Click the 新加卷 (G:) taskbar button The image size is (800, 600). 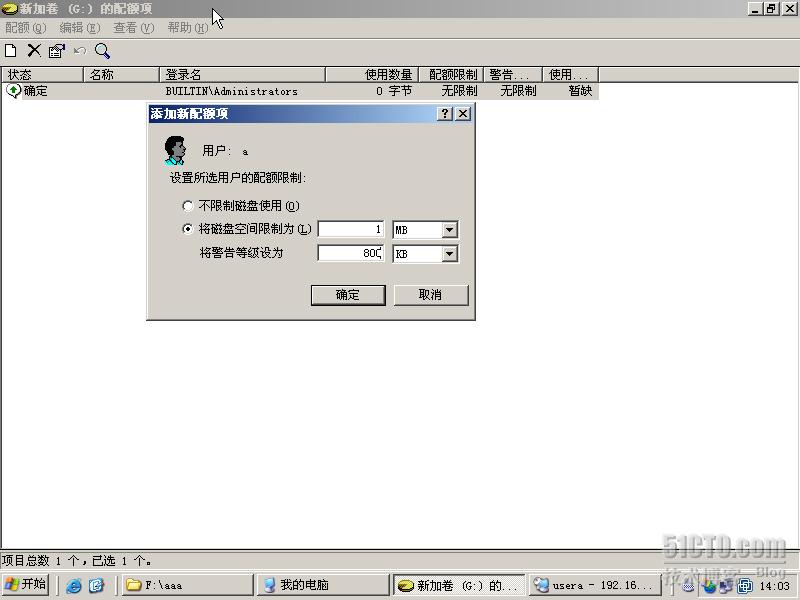click(458, 585)
